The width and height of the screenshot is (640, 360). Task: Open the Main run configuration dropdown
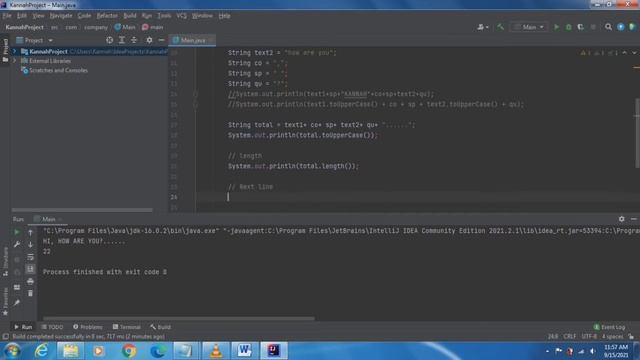point(529,27)
